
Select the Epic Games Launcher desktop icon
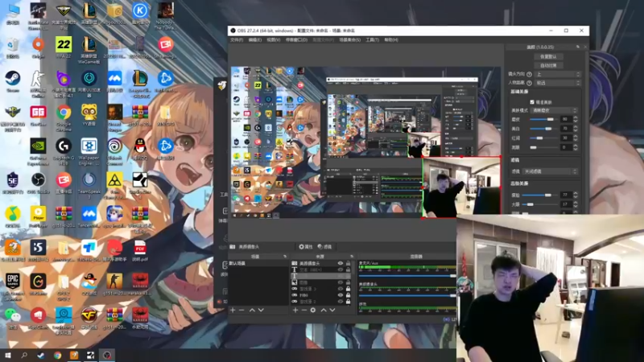(13, 286)
